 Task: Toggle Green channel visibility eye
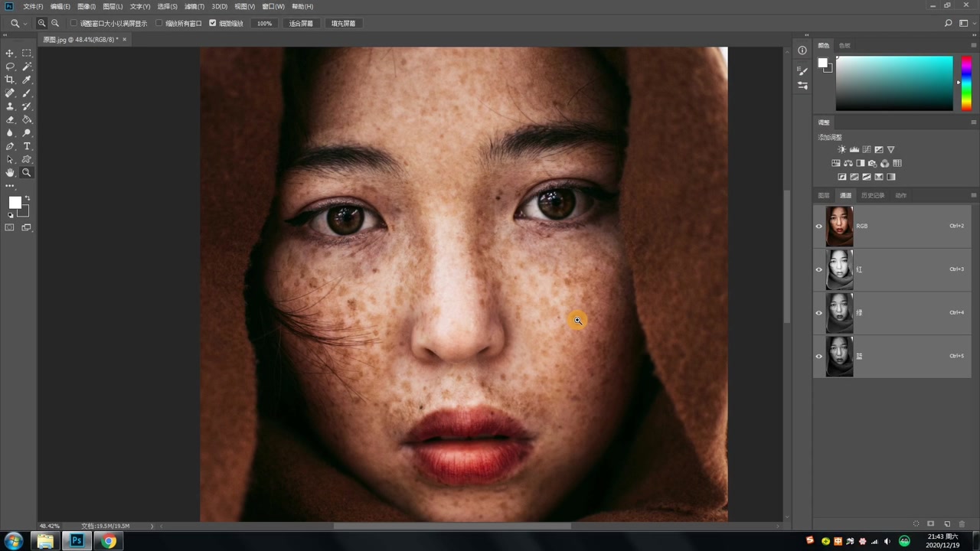click(x=819, y=312)
